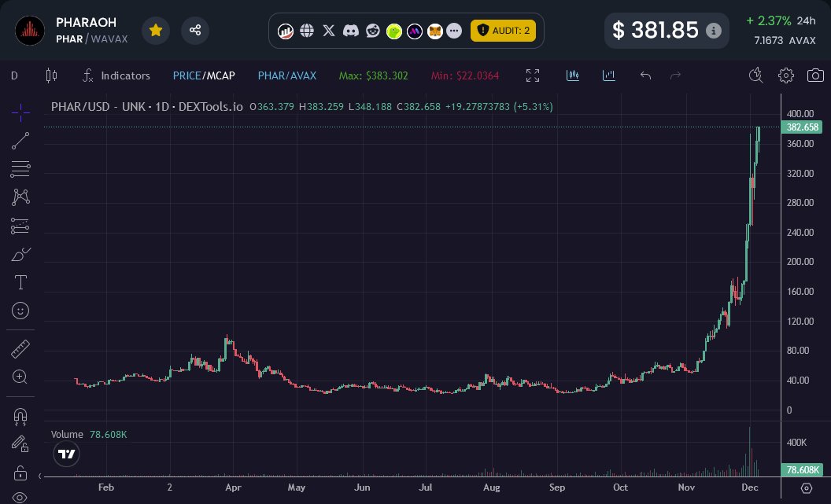This screenshot has height=504, width=831.
Task: Toggle lock all drawing tools
Action: point(20,472)
